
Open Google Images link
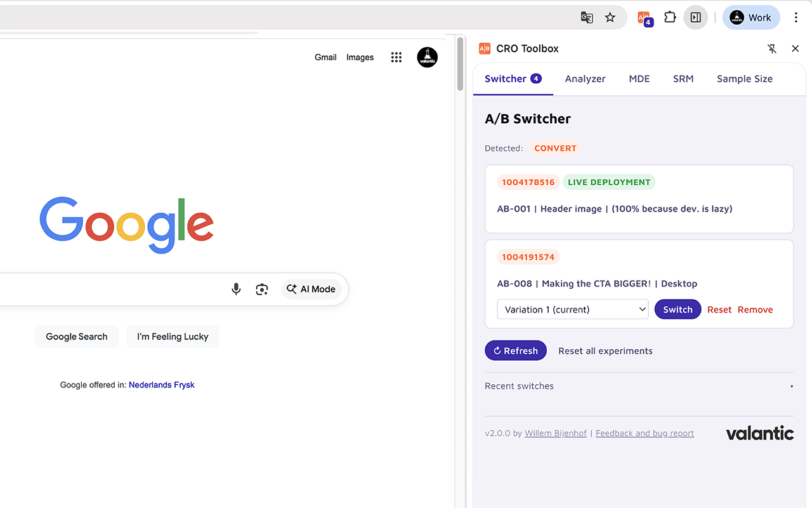[360, 57]
